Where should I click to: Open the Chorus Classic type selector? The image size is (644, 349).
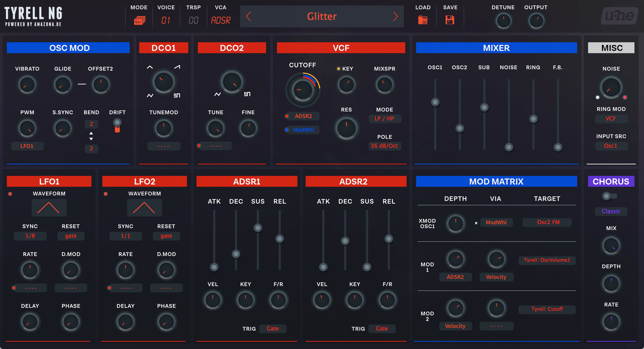pyautogui.click(x=611, y=211)
